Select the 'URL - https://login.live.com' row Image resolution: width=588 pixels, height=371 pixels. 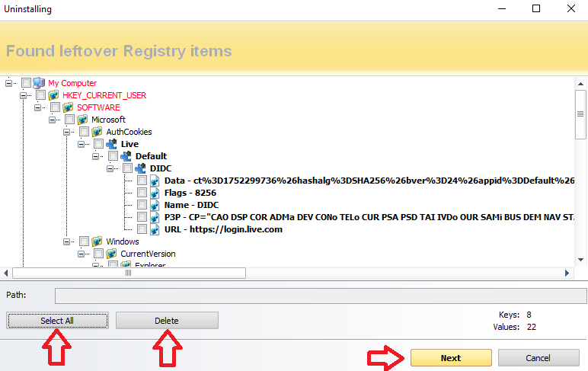point(223,229)
